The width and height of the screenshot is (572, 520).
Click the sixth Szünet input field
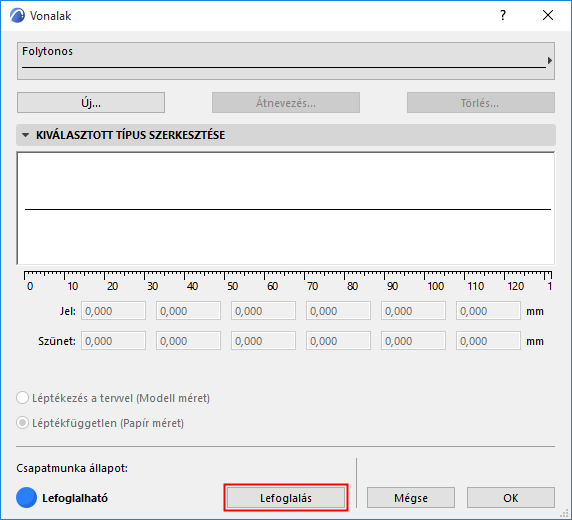coord(488,341)
